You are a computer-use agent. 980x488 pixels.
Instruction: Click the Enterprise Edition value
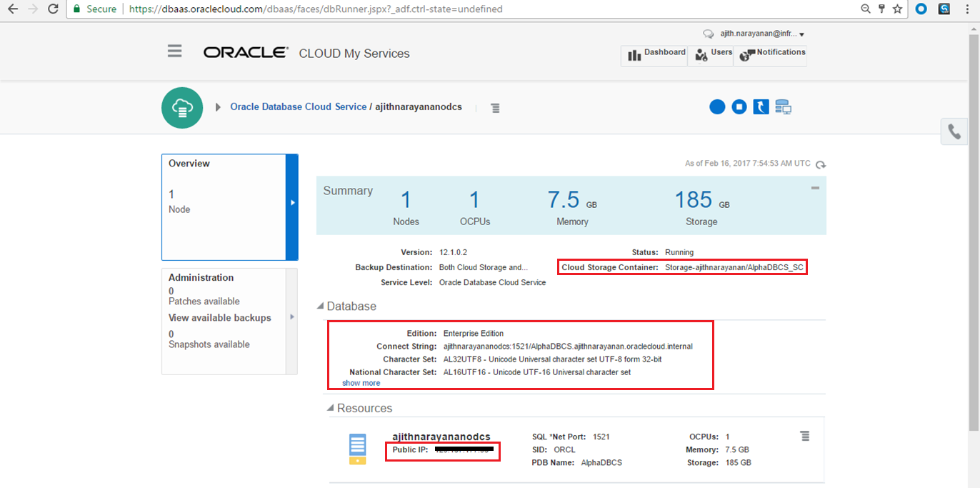474,334
